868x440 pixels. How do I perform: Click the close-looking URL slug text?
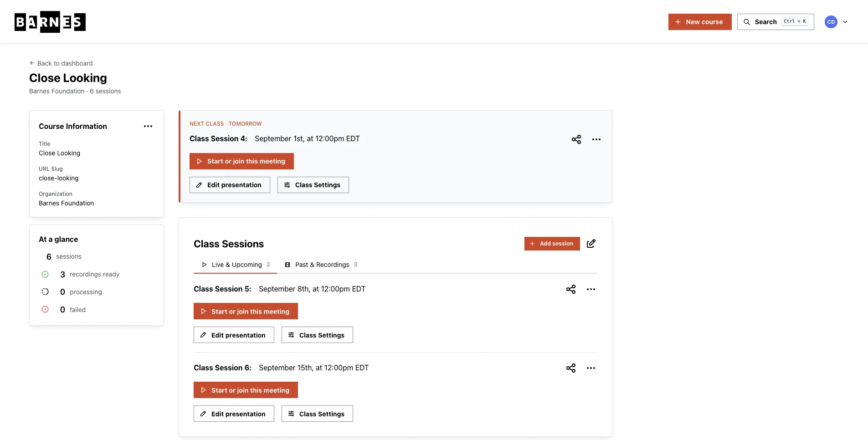point(59,178)
